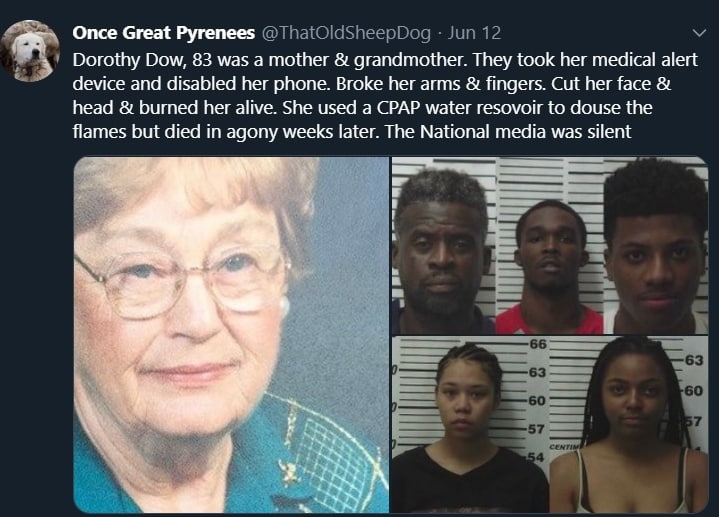Click the '54' height chart marker

pos(535,457)
